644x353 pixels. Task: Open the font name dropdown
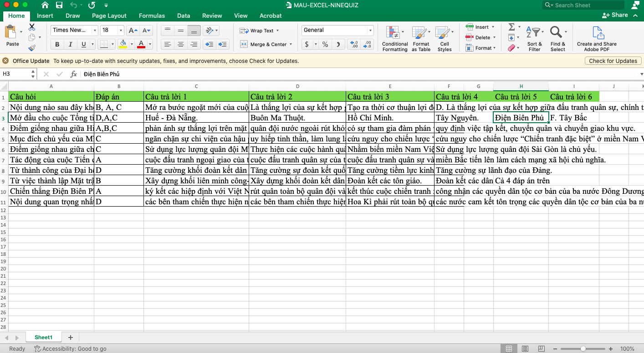[x=95, y=31]
